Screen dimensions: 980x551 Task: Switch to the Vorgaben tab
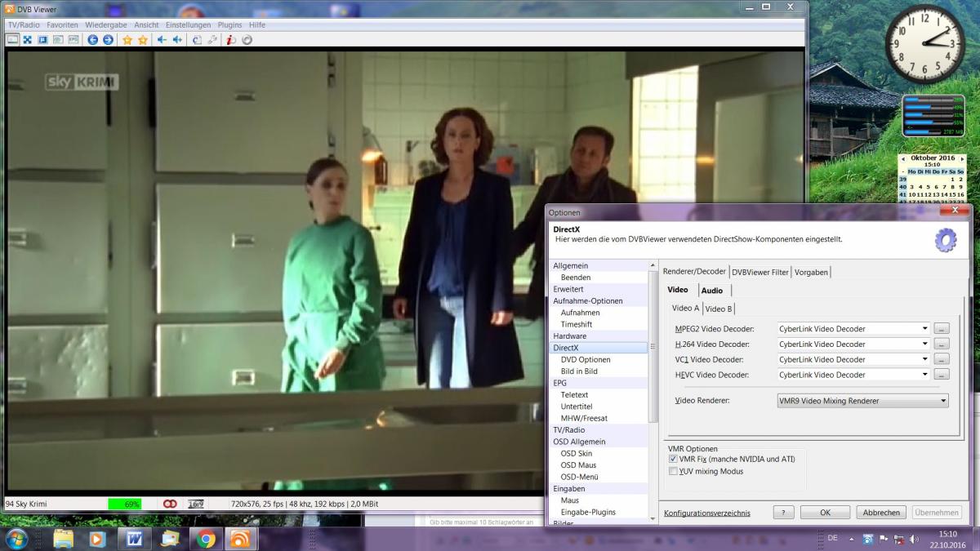[811, 272]
